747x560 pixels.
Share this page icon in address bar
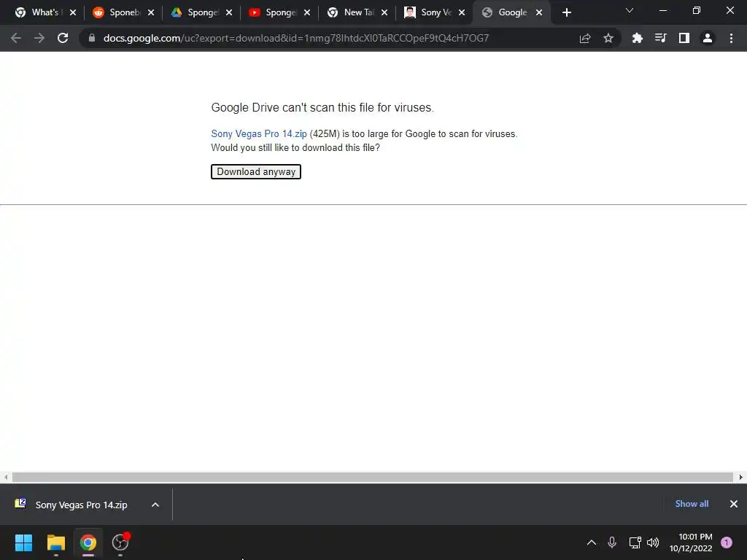pyautogui.click(x=585, y=38)
